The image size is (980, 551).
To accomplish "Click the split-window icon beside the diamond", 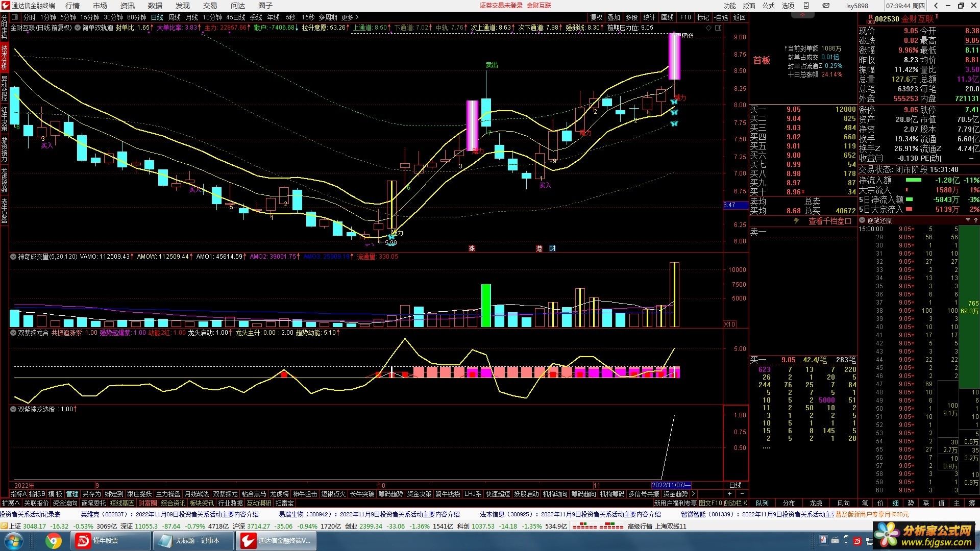I will click(718, 28).
